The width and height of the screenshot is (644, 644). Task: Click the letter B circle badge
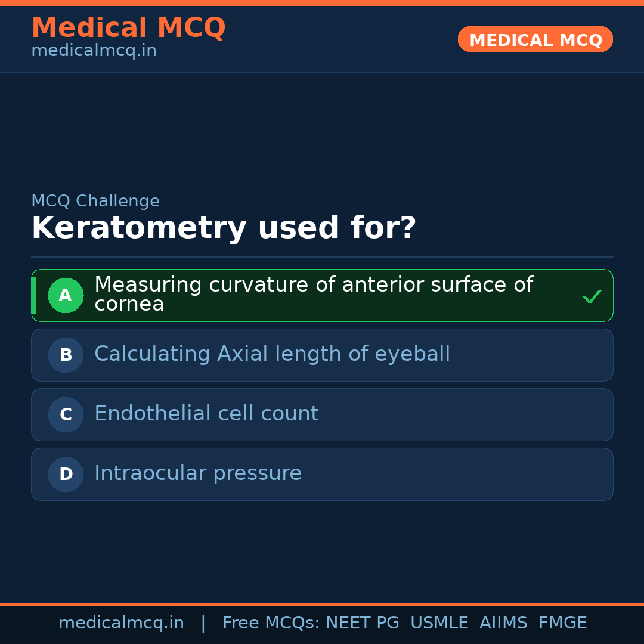coord(66,355)
